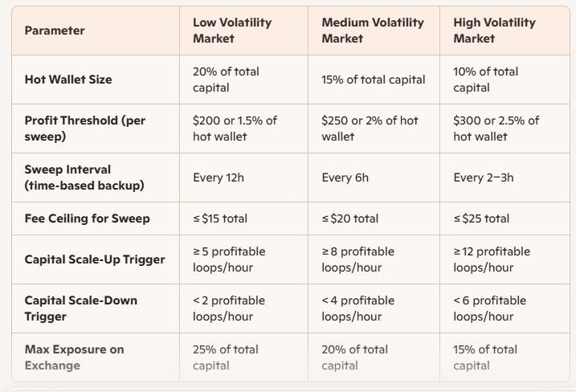Select the < 4 profitable loops/hour cell

point(358,308)
